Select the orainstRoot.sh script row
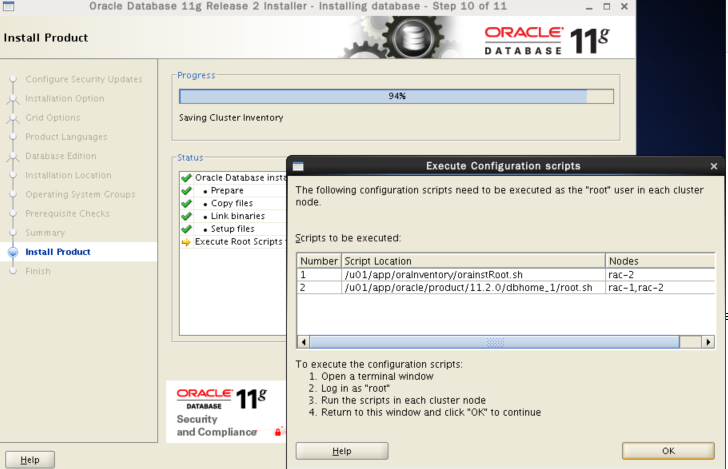 pos(470,273)
